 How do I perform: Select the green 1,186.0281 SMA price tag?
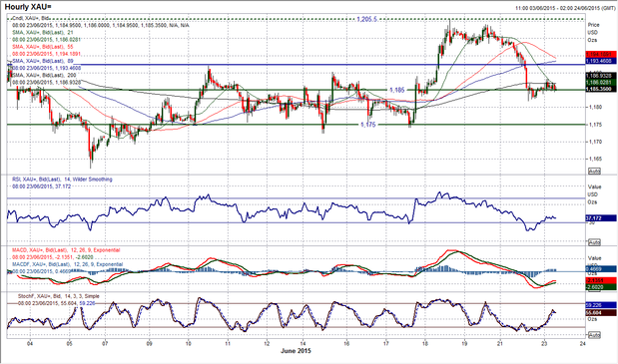coord(601,82)
